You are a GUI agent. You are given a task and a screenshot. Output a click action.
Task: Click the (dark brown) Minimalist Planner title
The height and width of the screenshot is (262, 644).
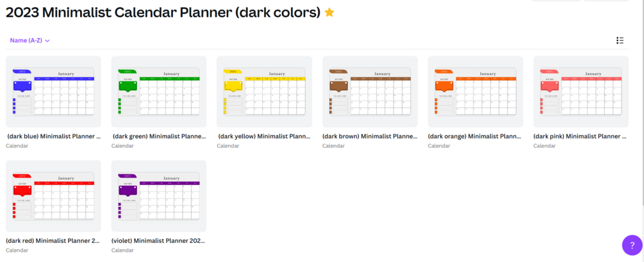(x=370, y=136)
